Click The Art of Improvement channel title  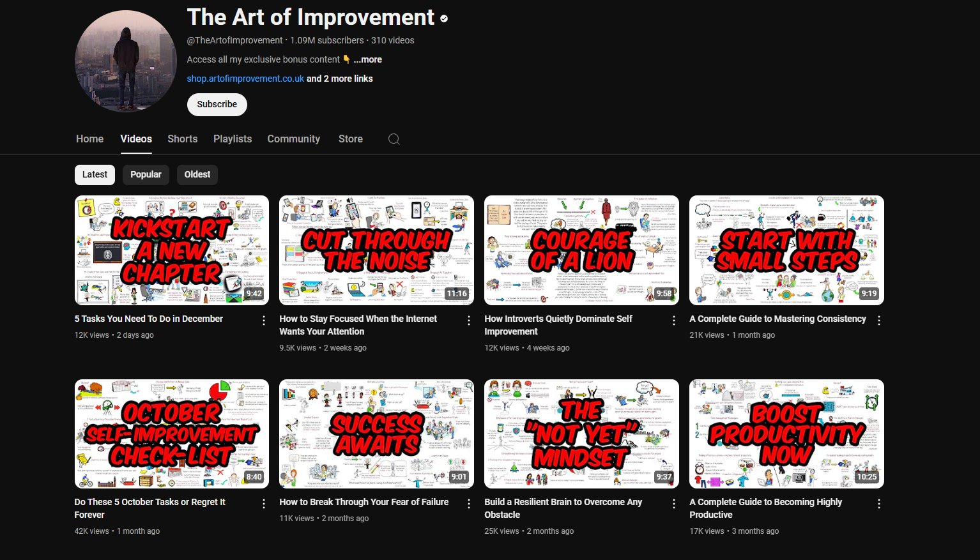(x=310, y=17)
